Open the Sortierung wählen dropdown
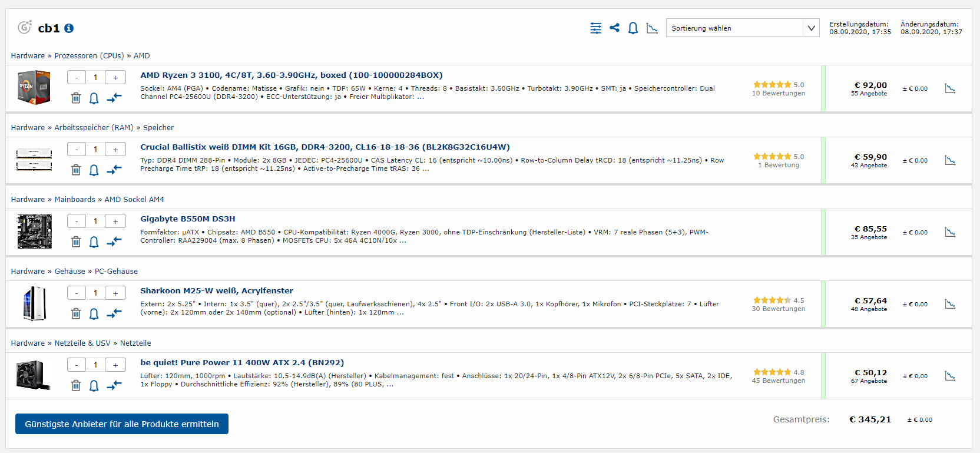The width and height of the screenshot is (980, 453). (743, 28)
